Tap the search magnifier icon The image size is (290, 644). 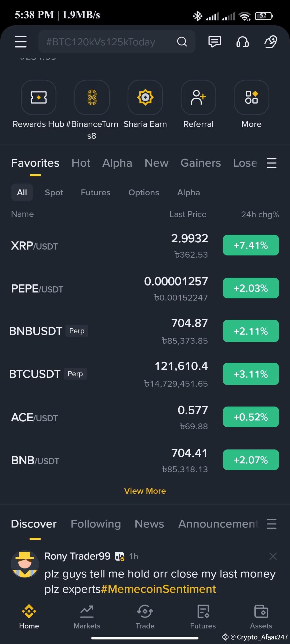[182, 42]
